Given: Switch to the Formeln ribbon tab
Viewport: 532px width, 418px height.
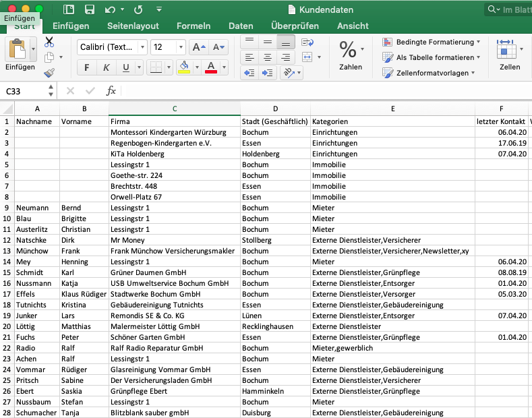Looking at the screenshot, I should pos(194,26).
